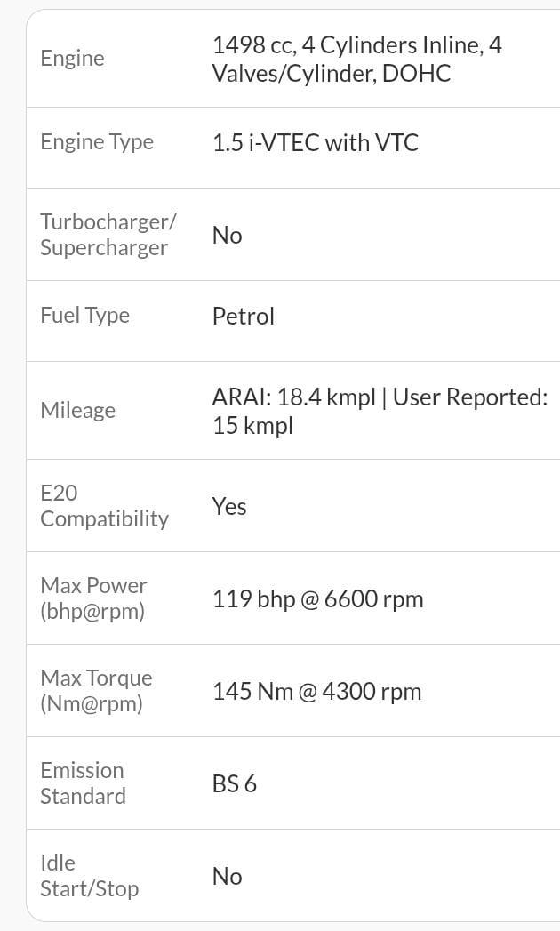
Task: Click the Max Torque (Nm@rpm) label
Action: 96,691
